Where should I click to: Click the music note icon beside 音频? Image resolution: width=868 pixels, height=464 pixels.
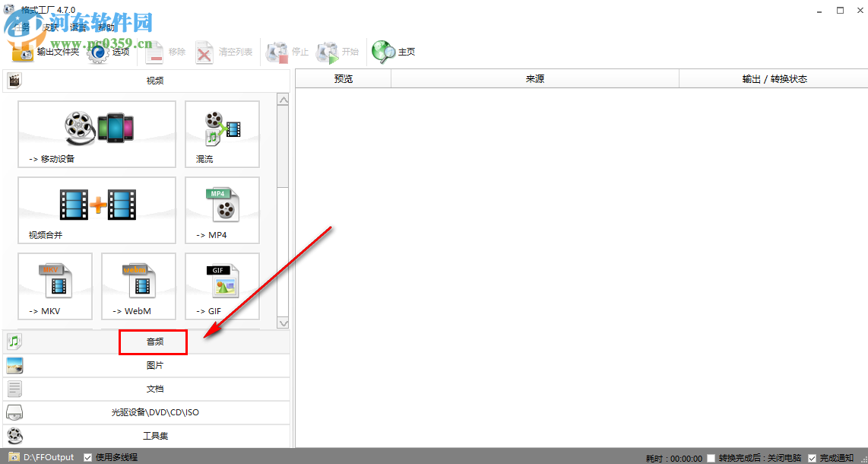(14, 342)
